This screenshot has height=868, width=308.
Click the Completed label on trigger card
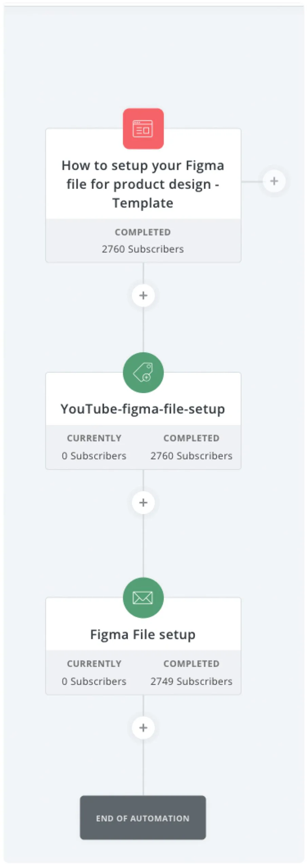(143, 232)
